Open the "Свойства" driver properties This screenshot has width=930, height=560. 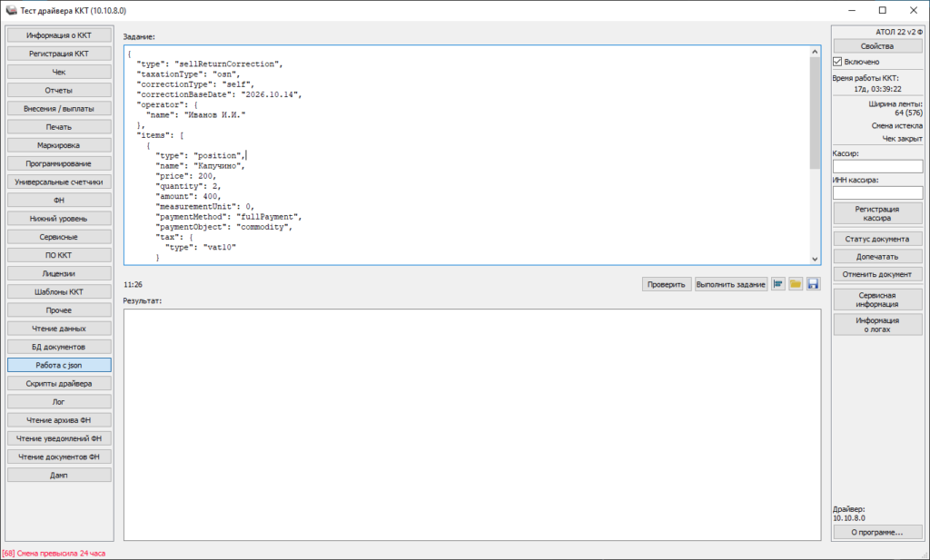[877, 46]
